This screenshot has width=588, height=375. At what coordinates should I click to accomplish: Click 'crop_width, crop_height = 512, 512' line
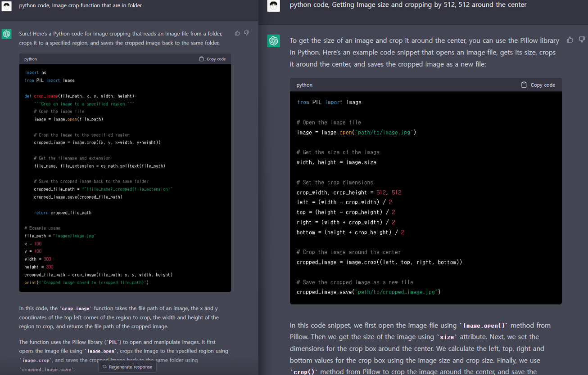tap(349, 192)
